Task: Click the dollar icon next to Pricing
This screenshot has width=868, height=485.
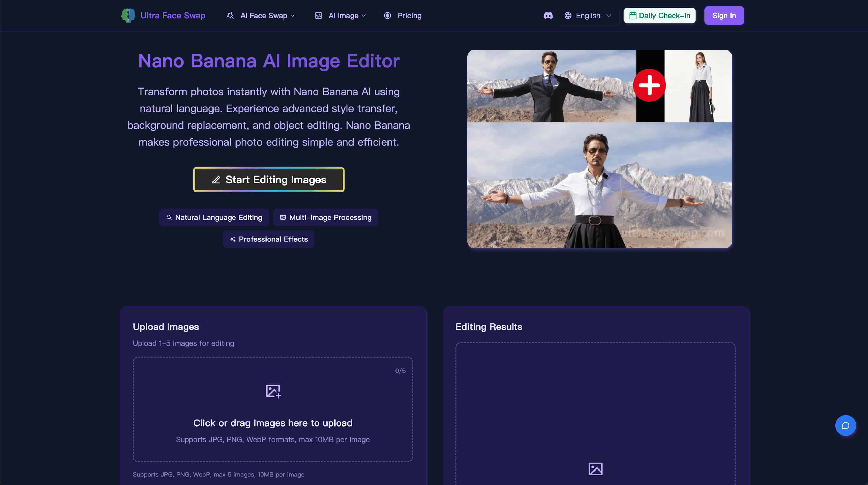Action: pyautogui.click(x=387, y=16)
